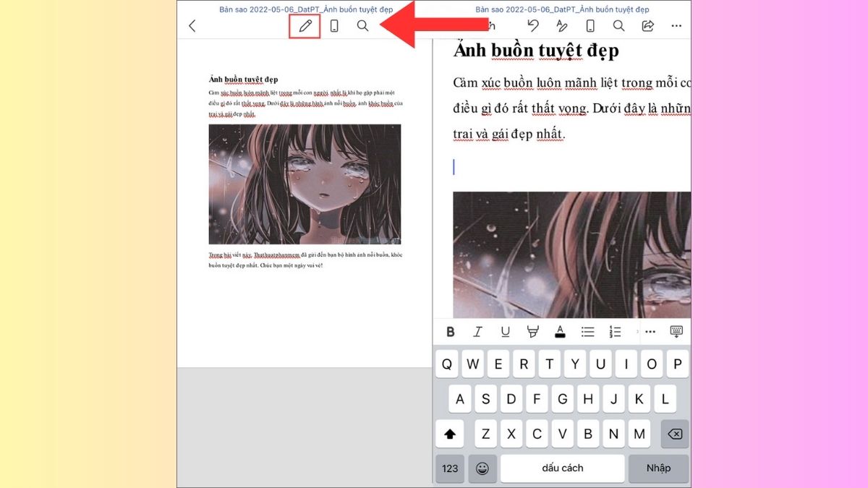This screenshot has width=868, height=488.
Task: Toggle bold formatting
Action: [450, 331]
